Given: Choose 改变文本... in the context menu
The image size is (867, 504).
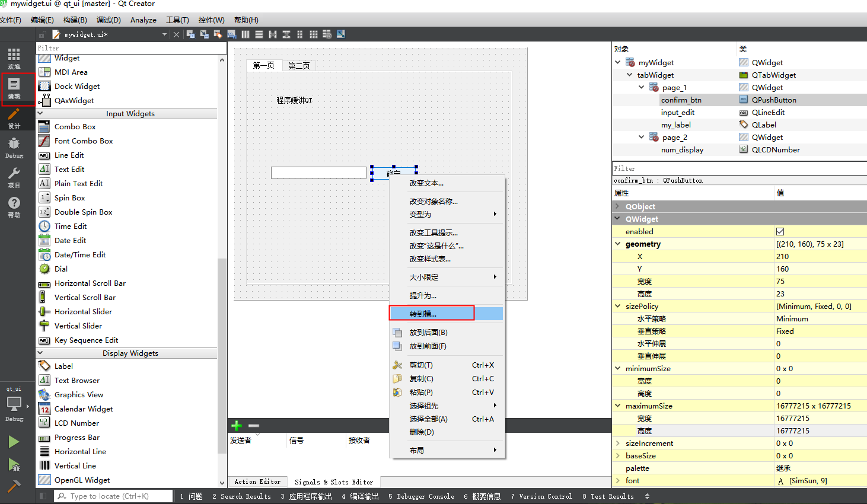Looking at the screenshot, I should click(x=446, y=183).
